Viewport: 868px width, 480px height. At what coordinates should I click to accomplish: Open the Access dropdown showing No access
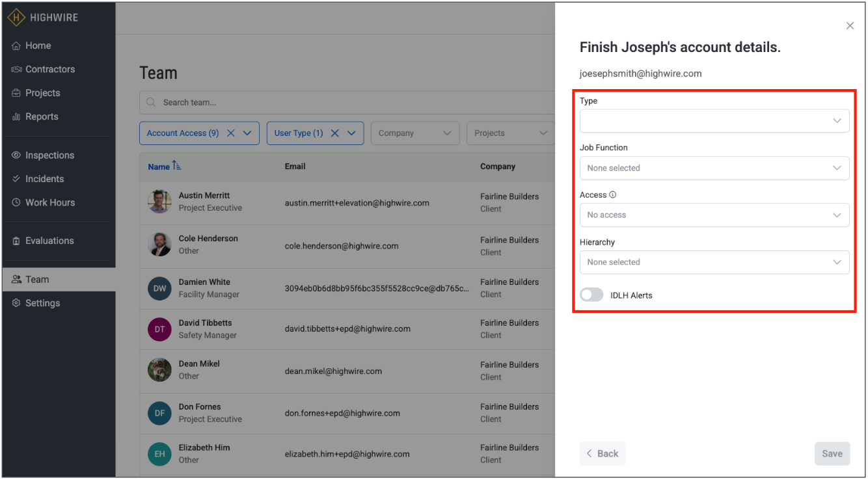(x=714, y=215)
